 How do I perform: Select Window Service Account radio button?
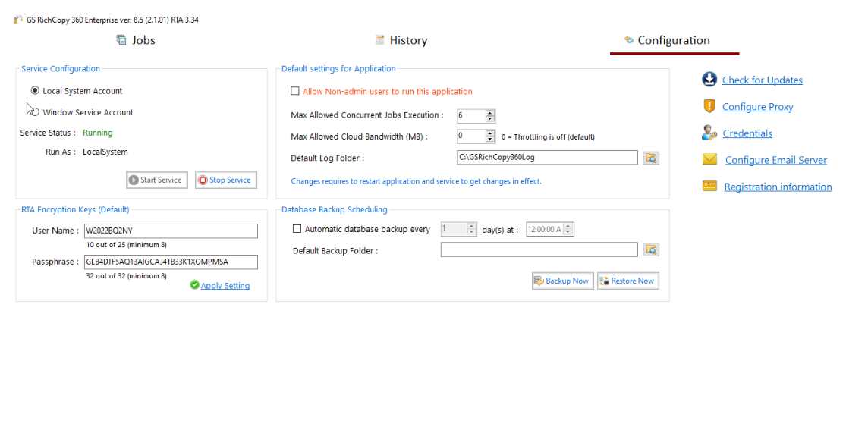35,112
